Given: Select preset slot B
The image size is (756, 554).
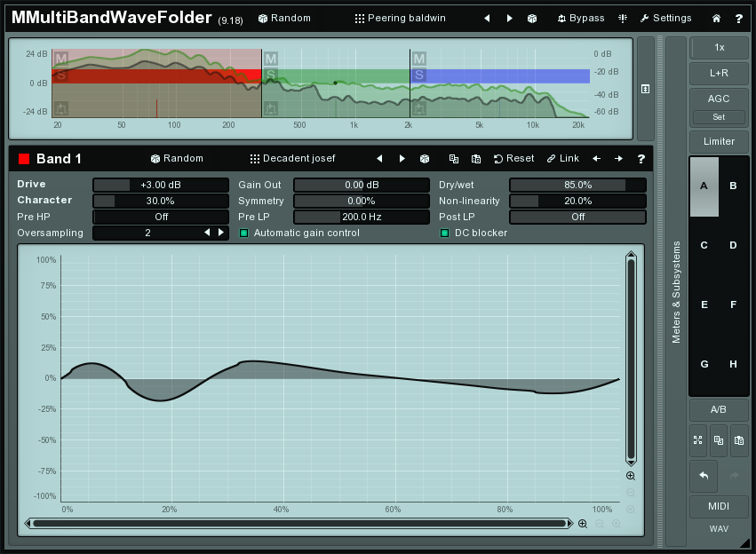Looking at the screenshot, I should [x=733, y=186].
